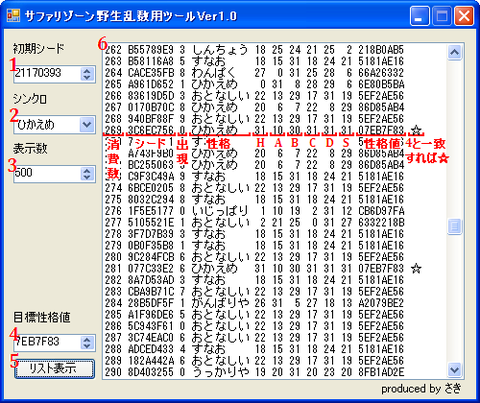
Task: Select list row 287 with seed 3C74EAC0
Action: tap(254, 338)
